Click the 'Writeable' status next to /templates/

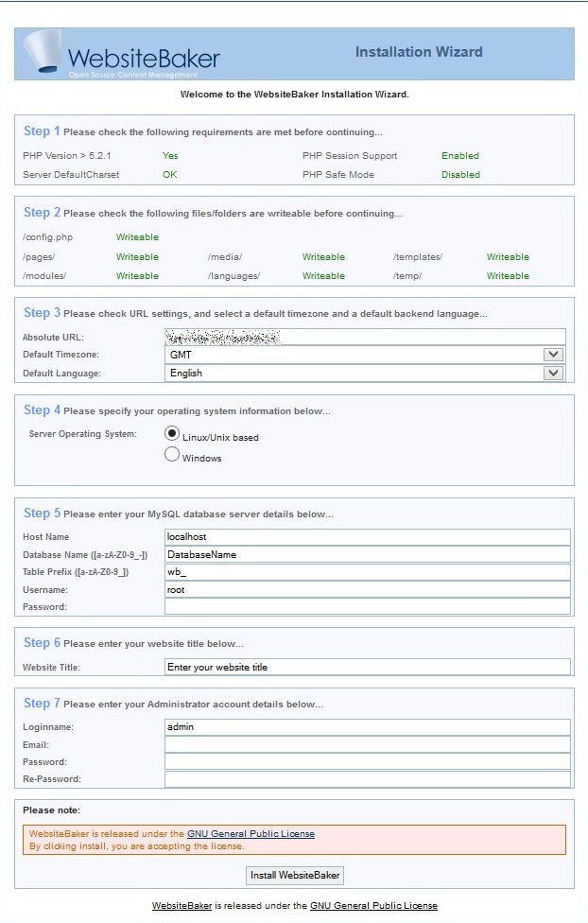508,256
